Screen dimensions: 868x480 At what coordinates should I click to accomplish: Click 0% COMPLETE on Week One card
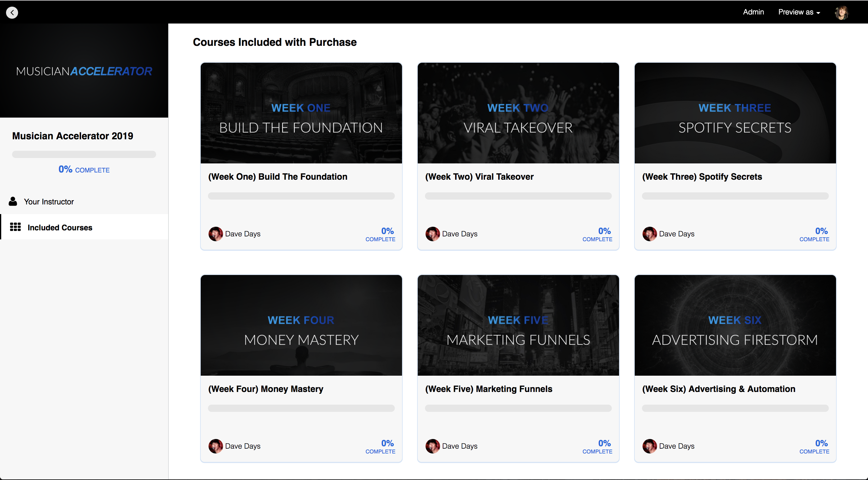380,234
